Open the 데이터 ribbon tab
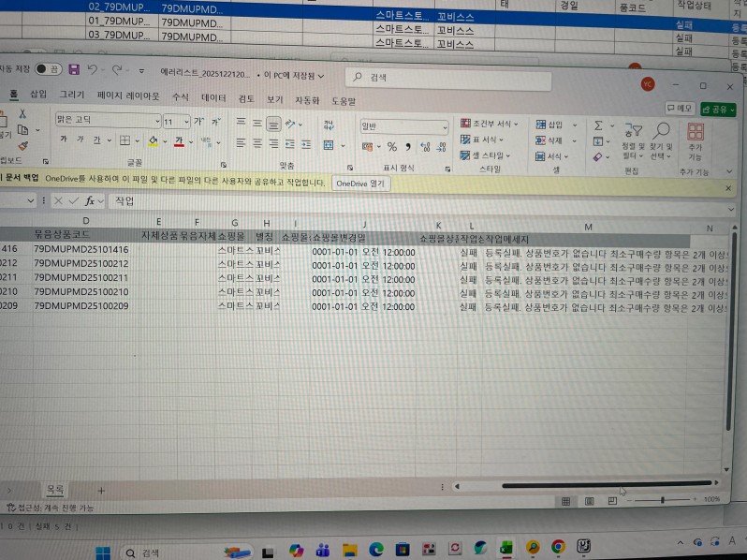Viewport: 747px width, 560px height. (213, 97)
